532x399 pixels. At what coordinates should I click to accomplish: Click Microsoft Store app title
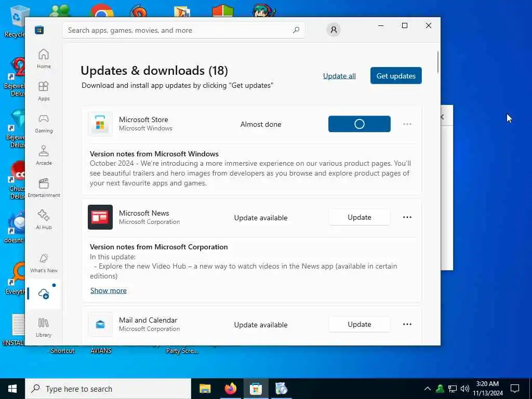pyautogui.click(x=143, y=119)
